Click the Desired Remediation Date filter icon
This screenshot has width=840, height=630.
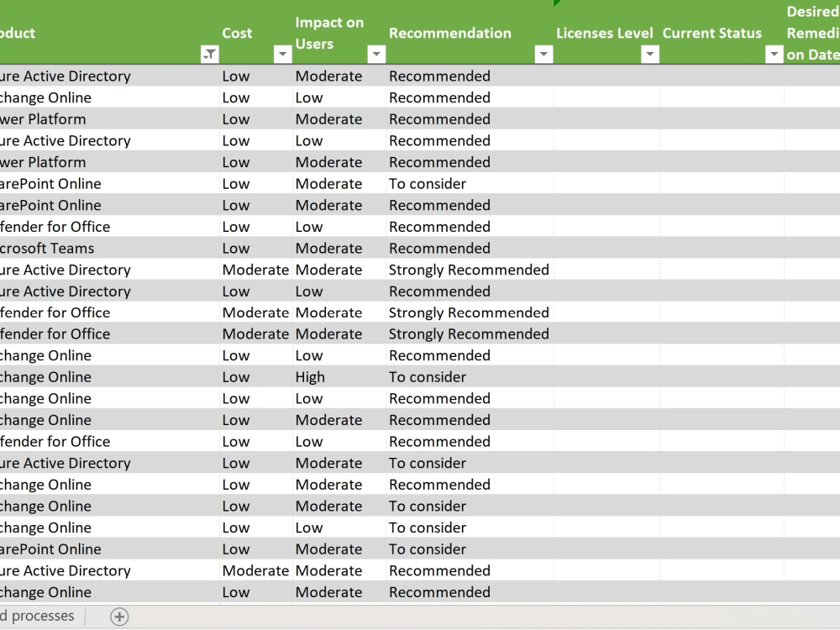832,54
